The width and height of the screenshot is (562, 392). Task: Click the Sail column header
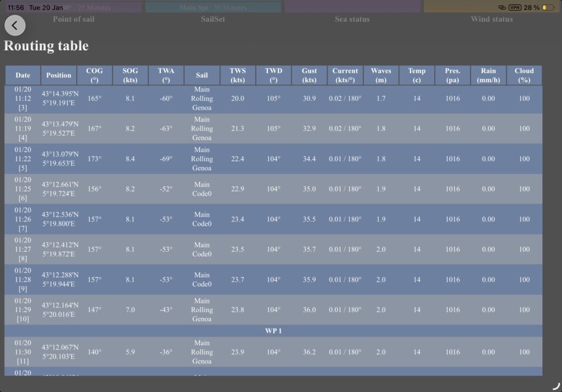point(202,75)
